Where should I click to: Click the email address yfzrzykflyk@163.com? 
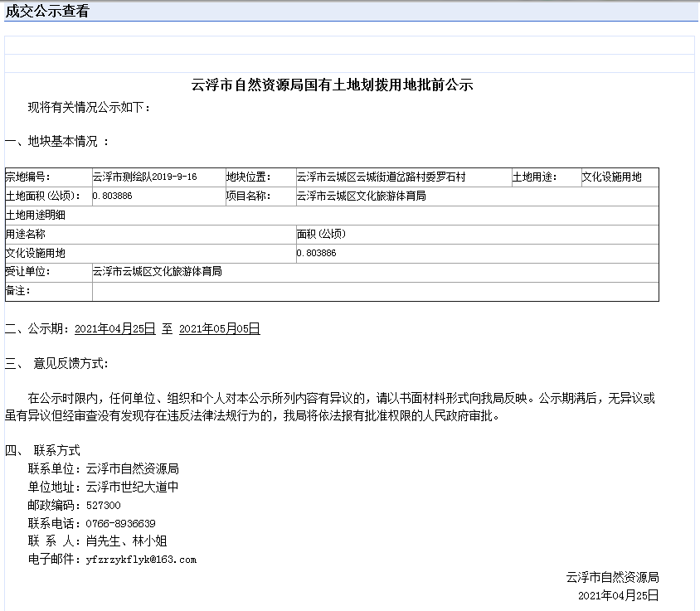coord(139,559)
